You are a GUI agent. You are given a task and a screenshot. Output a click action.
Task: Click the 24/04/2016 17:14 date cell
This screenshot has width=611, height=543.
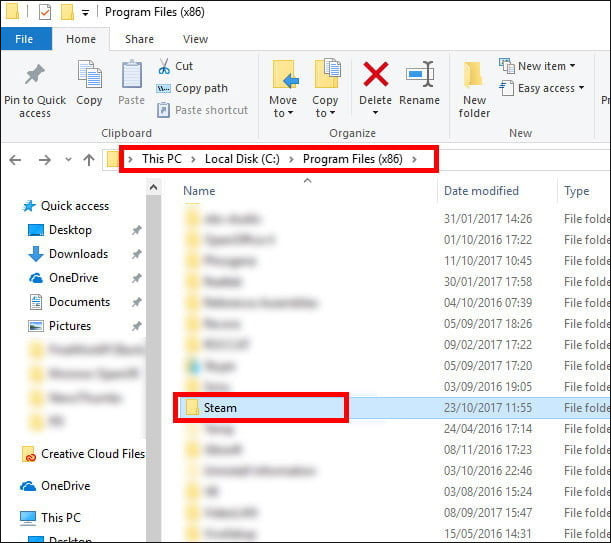click(488, 429)
